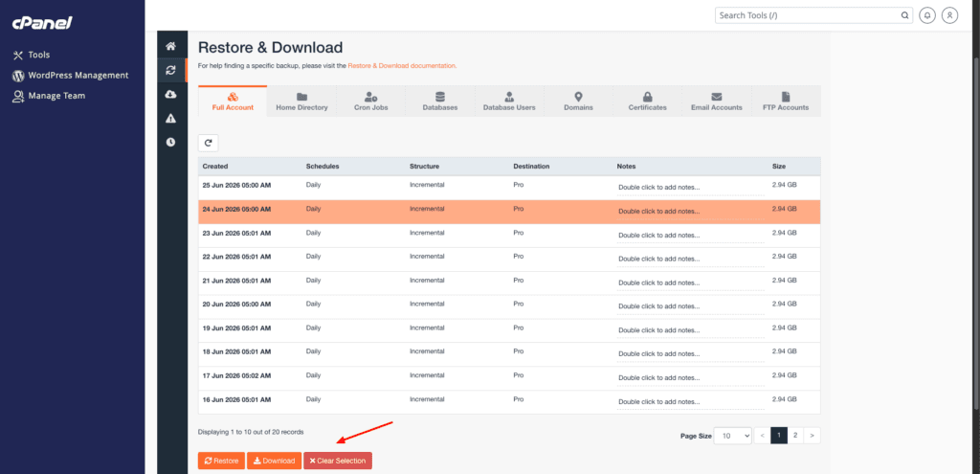
Task: Select the 19 Jun 2026 05:01 AM backup
Action: pos(509,330)
